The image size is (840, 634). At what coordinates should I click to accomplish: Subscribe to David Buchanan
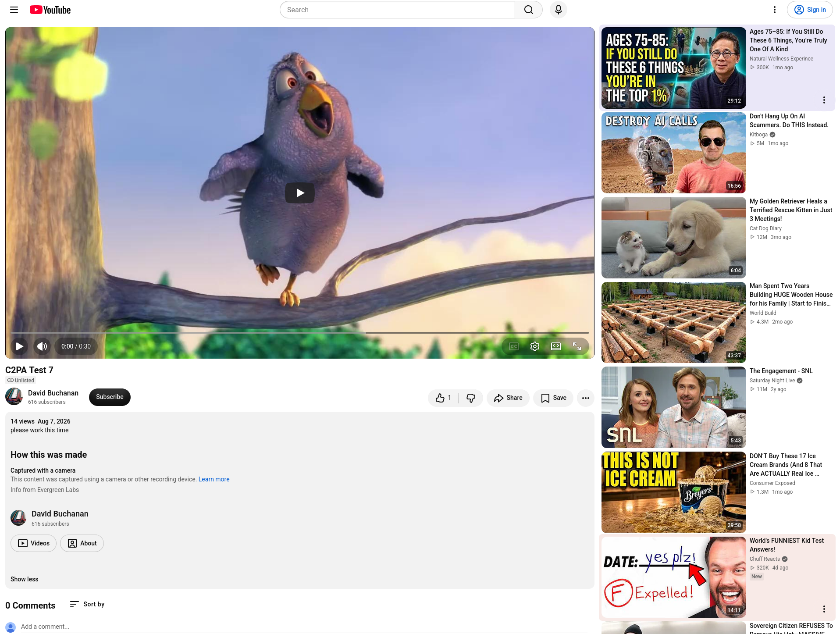pos(110,397)
